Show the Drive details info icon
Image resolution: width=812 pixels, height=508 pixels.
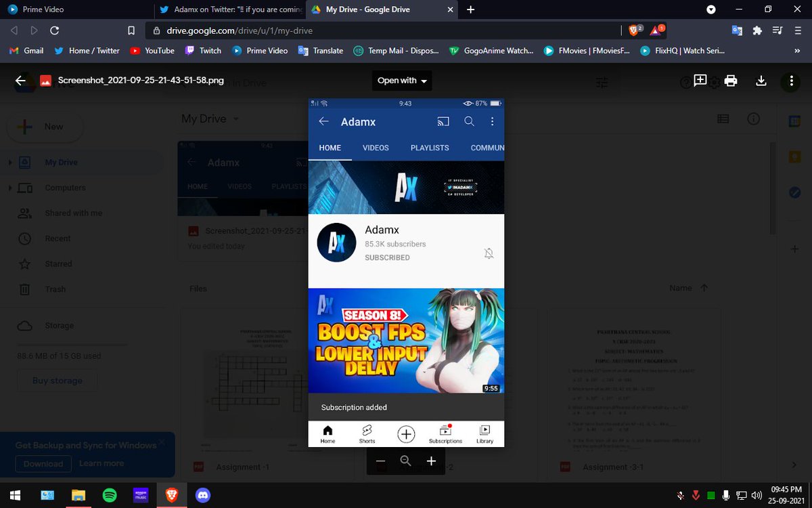pyautogui.click(x=753, y=119)
